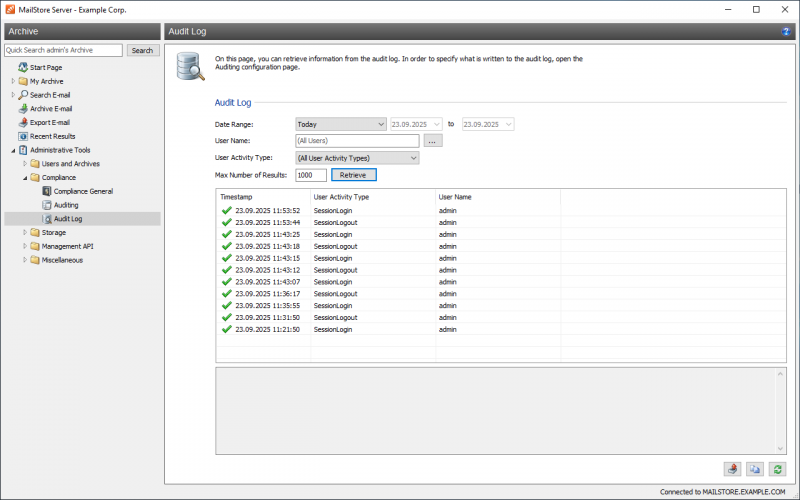
Task: Collapse the Administrative Tools tree node
Action: [x=13, y=150]
